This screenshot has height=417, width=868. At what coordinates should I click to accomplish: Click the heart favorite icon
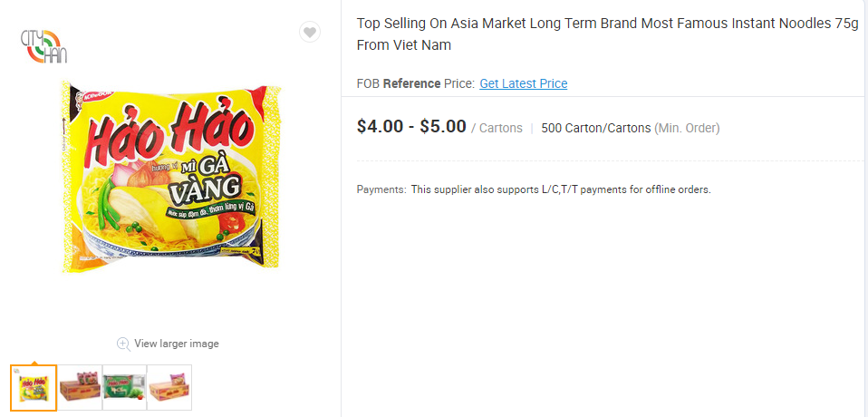pos(310,33)
